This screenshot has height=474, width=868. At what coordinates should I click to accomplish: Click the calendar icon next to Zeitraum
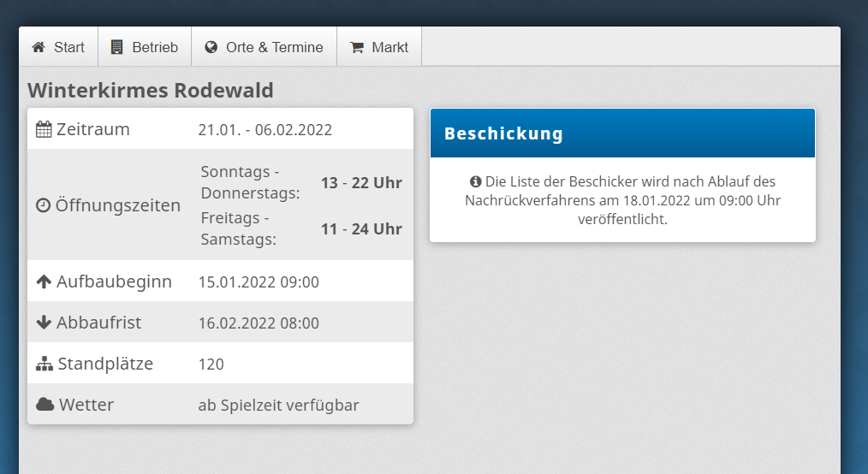[44, 130]
